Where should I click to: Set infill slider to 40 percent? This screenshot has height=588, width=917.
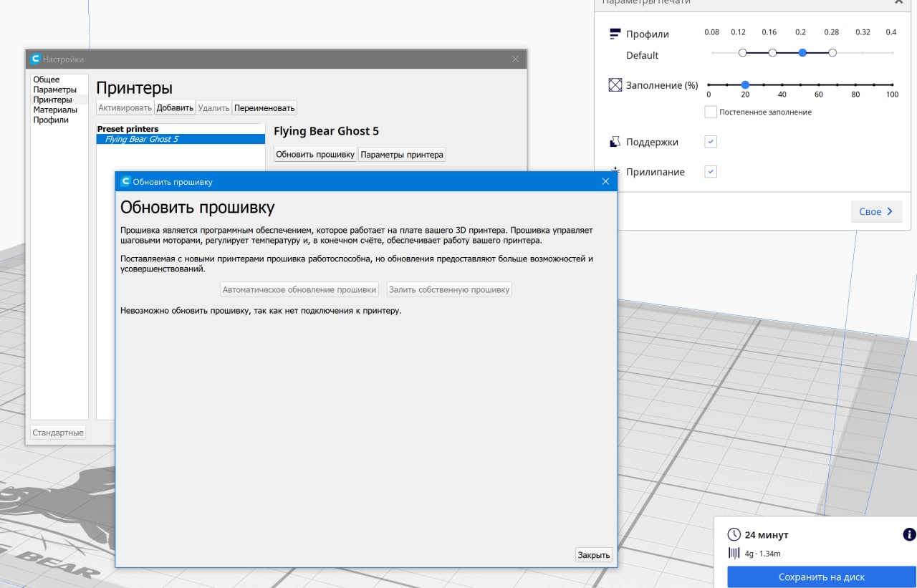tap(782, 85)
